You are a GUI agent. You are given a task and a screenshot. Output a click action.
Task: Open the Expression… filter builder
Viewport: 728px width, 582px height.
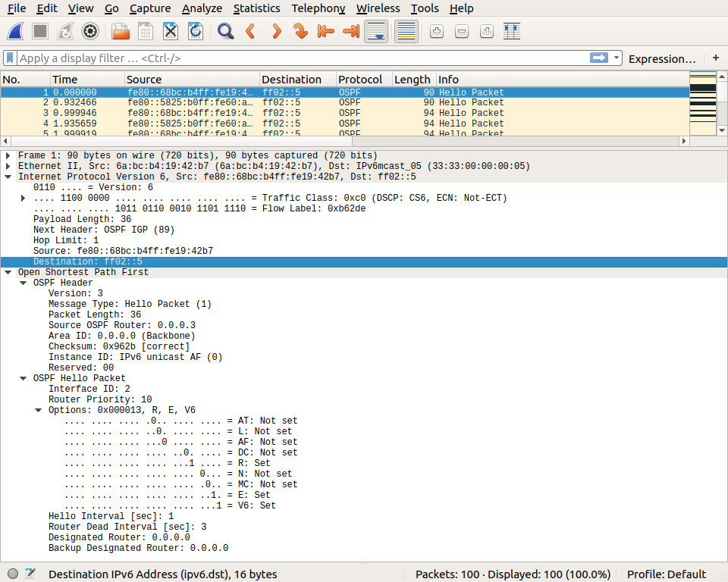coord(662,59)
